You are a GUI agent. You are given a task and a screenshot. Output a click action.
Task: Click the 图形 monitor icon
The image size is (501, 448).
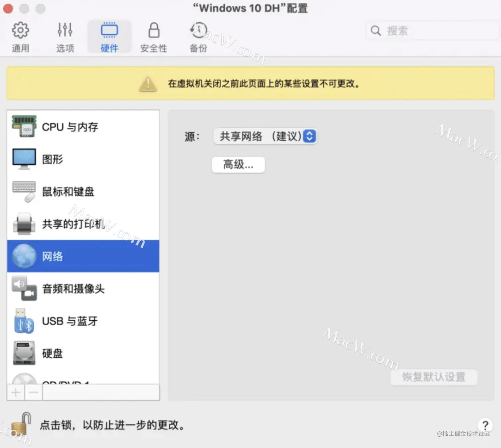(24, 159)
